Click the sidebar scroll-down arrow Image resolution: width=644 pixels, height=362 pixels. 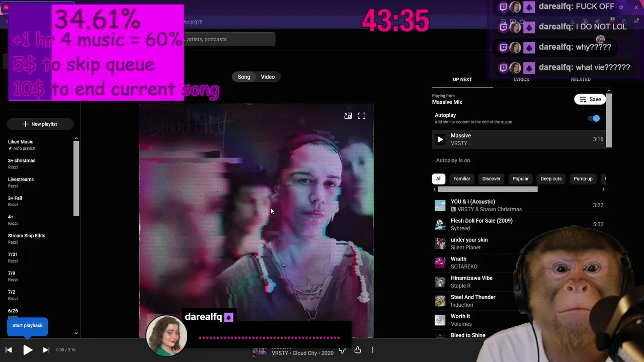(x=76, y=333)
